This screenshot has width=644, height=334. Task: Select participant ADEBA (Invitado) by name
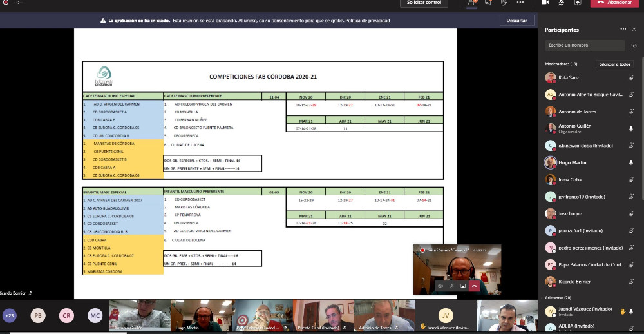click(576, 326)
